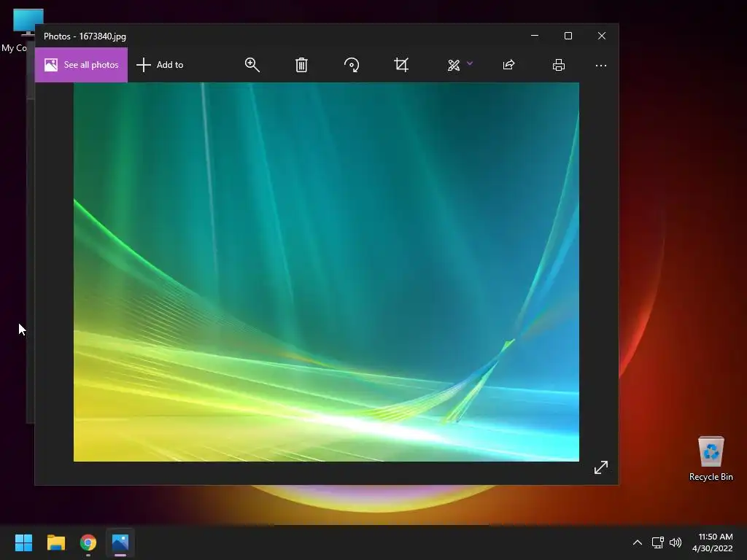This screenshot has width=747, height=560.
Task: Open the See more ellipsis menu
Action: click(x=601, y=65)
